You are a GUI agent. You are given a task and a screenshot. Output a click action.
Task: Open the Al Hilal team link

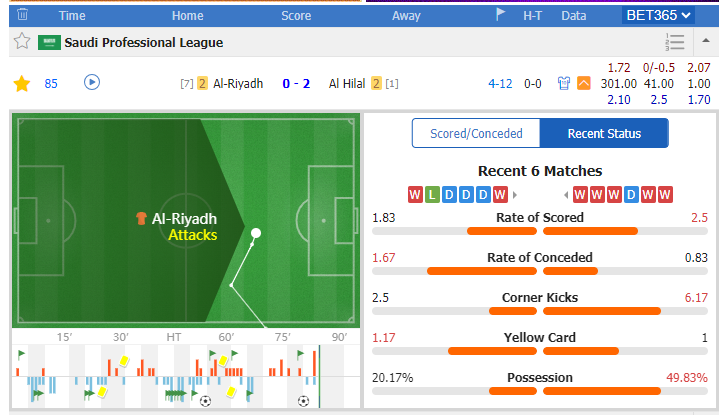pyautogui.click(x=347, y=84)
